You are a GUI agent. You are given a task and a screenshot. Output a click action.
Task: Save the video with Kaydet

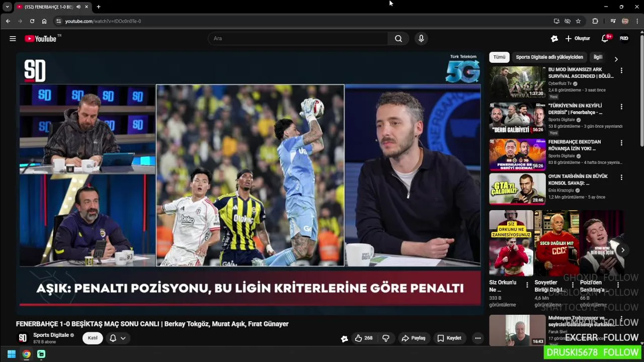coord(449,338)
